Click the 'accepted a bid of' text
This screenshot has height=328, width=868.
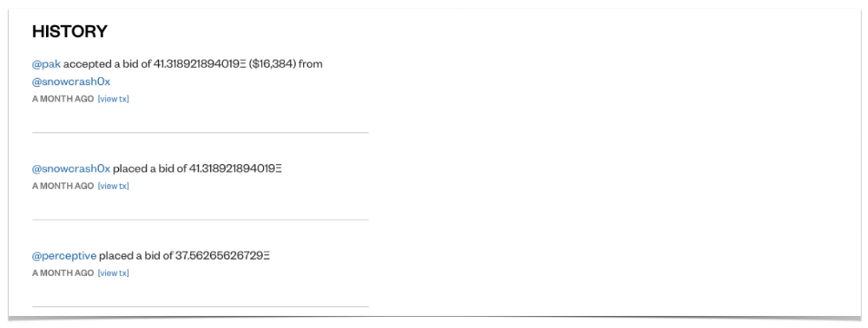pyautogui.click(x=108, y=64)
